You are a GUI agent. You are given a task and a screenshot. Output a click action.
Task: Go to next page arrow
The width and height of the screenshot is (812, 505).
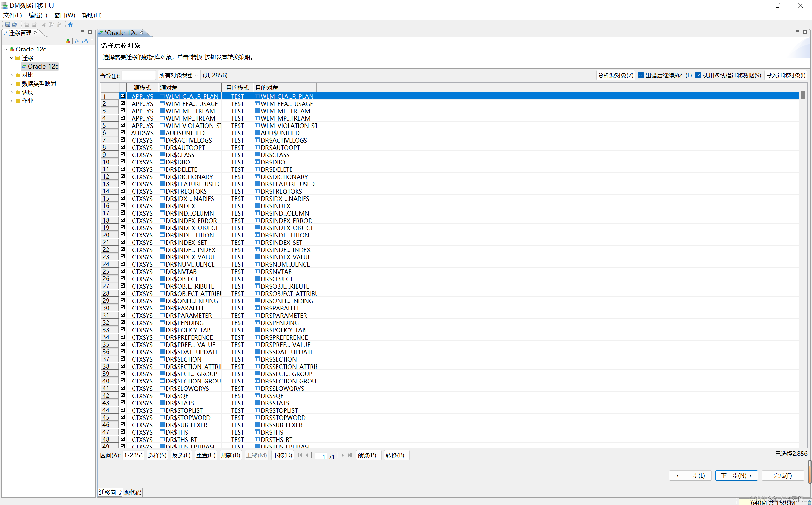343,455
